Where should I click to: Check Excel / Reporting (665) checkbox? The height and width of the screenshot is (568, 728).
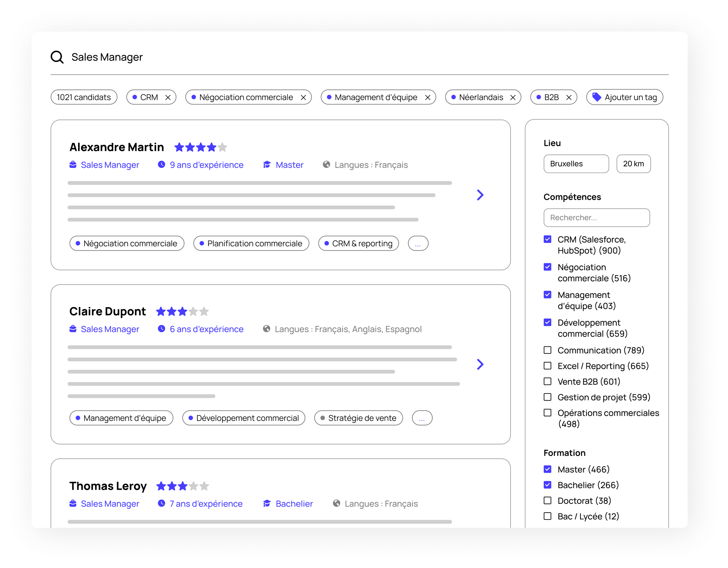tap(547, 366)
